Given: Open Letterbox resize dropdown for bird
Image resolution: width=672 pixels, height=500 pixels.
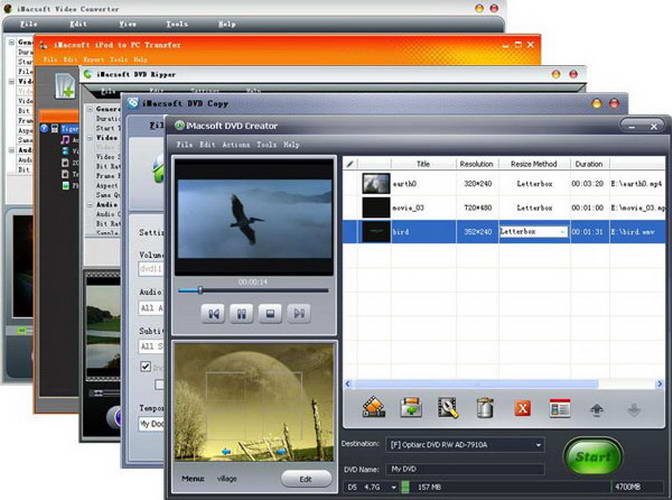Looking at the screenshot, I should tap(562, 231).
